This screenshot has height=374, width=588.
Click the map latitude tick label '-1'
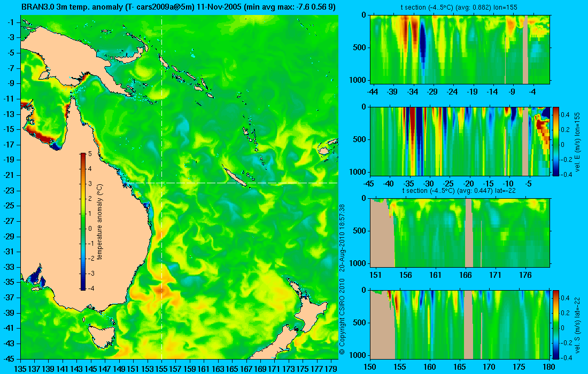tap(10, 22)
